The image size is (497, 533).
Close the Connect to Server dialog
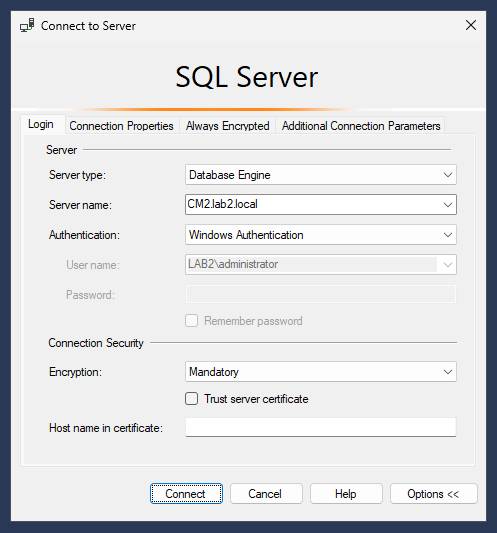pyautogui.click(x=470, y=25)
